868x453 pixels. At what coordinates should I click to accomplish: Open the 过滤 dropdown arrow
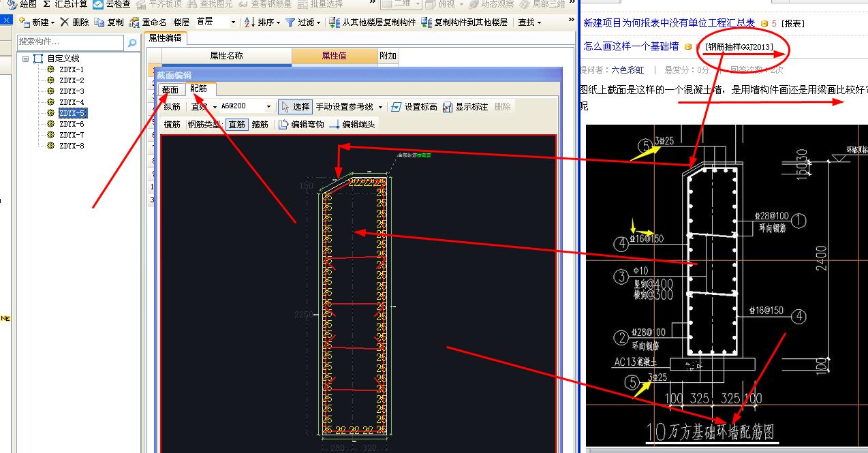click(319, 22)
